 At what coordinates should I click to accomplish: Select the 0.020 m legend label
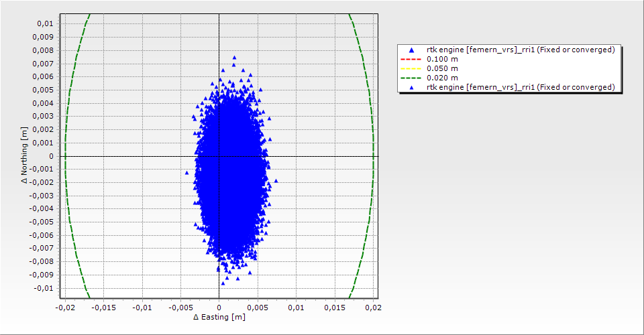(x=443, y=78)
